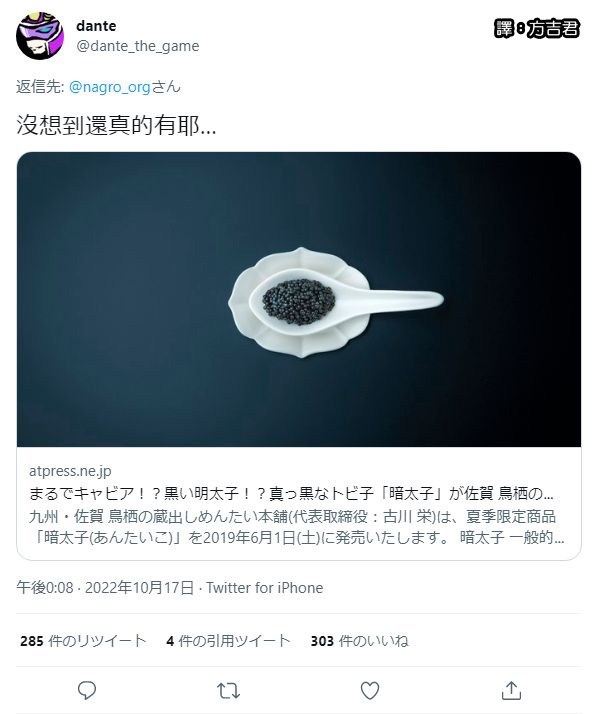Image resolution: width=598 pixels, height=714 pixels.
Task: Click the Twitter for iPhone source
Action: coord(265,587)
